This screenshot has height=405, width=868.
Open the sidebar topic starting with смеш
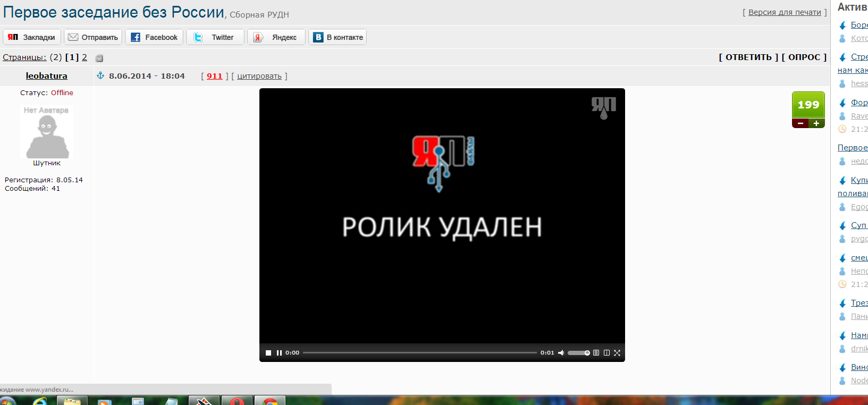[859, 258]
